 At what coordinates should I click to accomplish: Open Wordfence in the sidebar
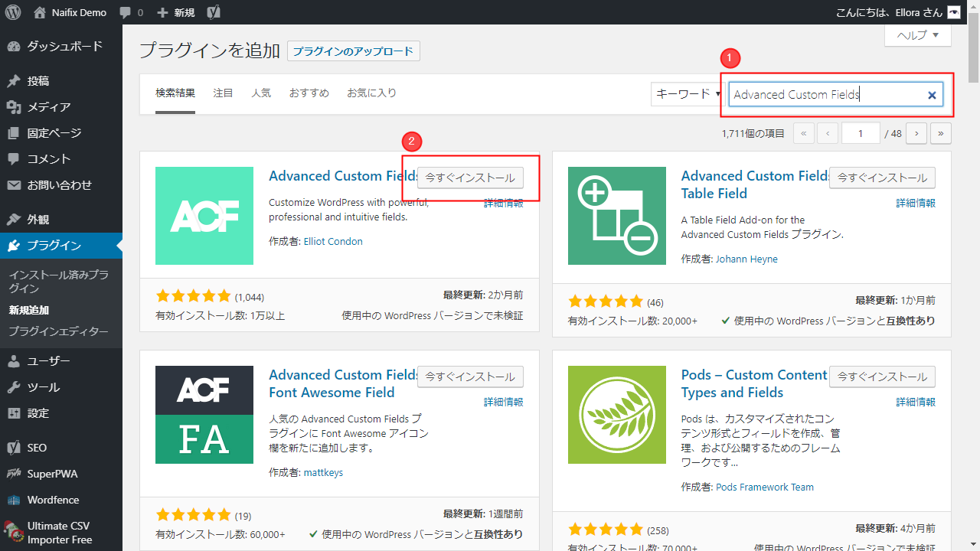pos(61,500)
